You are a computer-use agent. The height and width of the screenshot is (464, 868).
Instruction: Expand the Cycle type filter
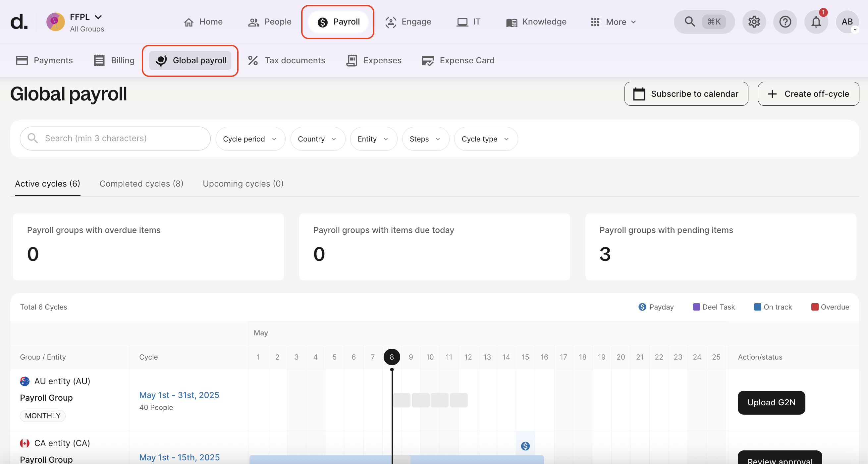click(x=486, y=139)
